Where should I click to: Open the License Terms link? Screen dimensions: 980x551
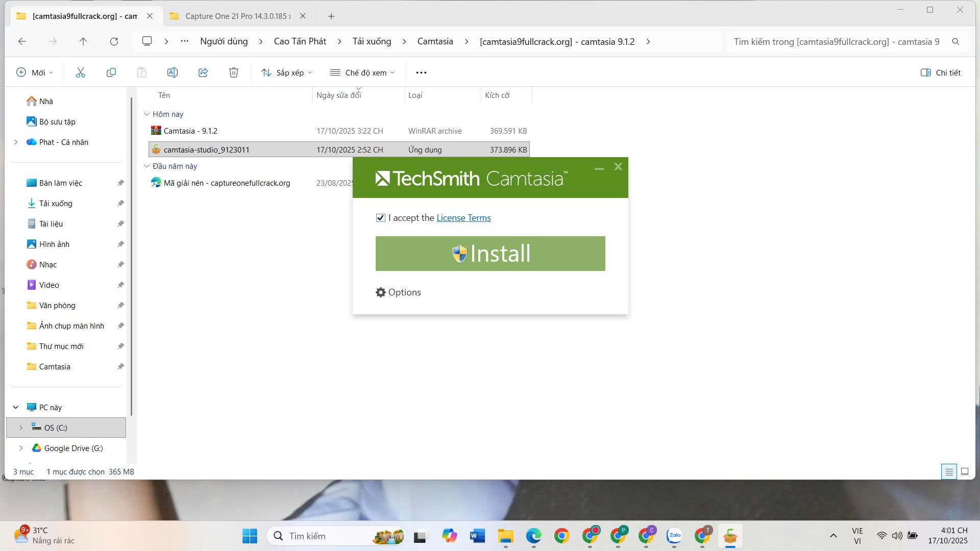pyautogui.click(x=463, y=218)
